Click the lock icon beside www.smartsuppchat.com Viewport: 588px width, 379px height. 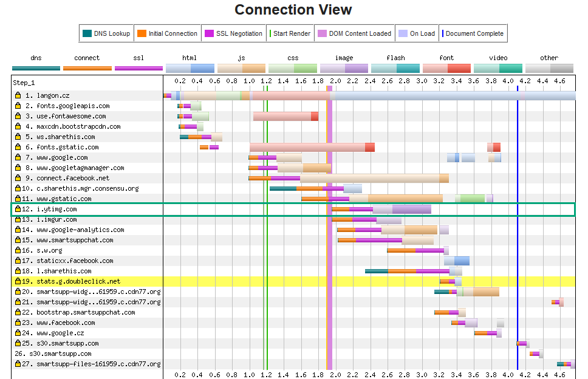click(18, 239)
